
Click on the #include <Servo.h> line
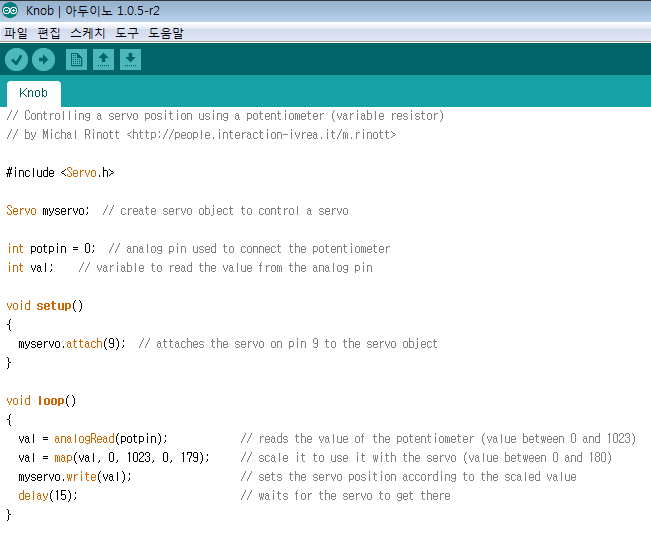coord(60,173)
